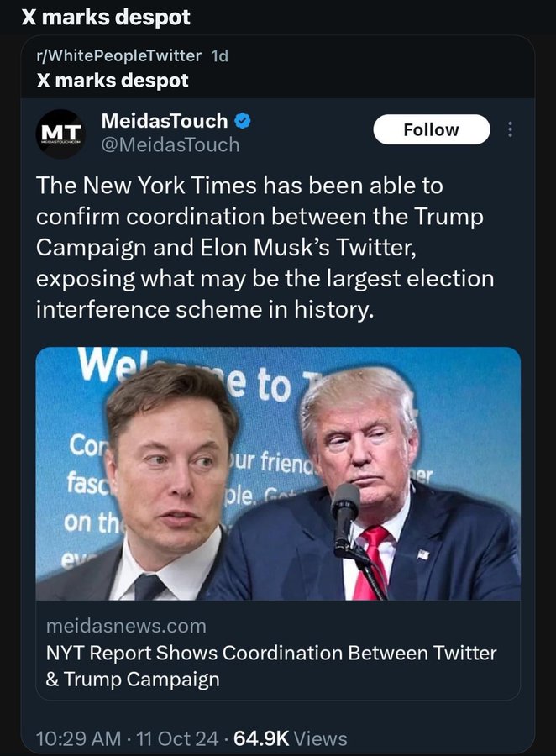Open the three-dot more options menu
The image size is (556, 756).
click(511, 130)
